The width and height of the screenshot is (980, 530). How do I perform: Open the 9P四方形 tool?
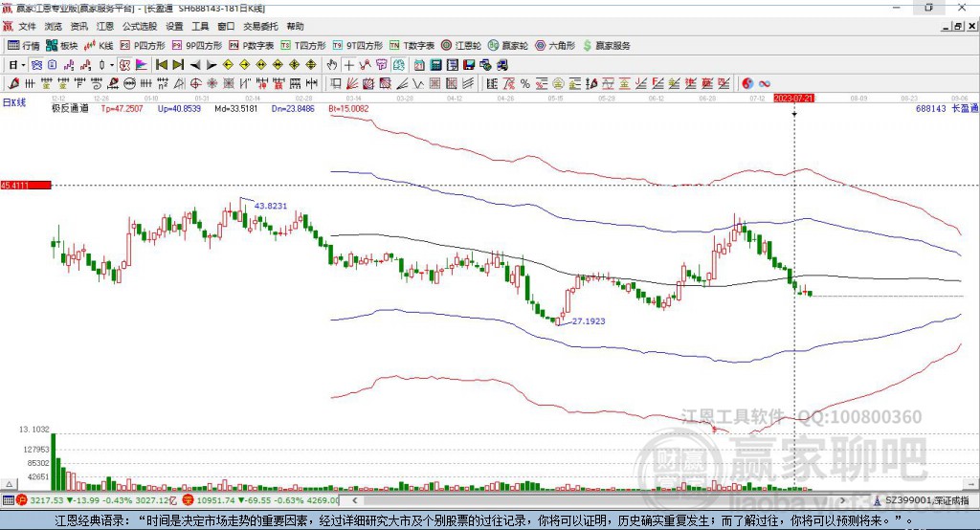click(197, 46)
